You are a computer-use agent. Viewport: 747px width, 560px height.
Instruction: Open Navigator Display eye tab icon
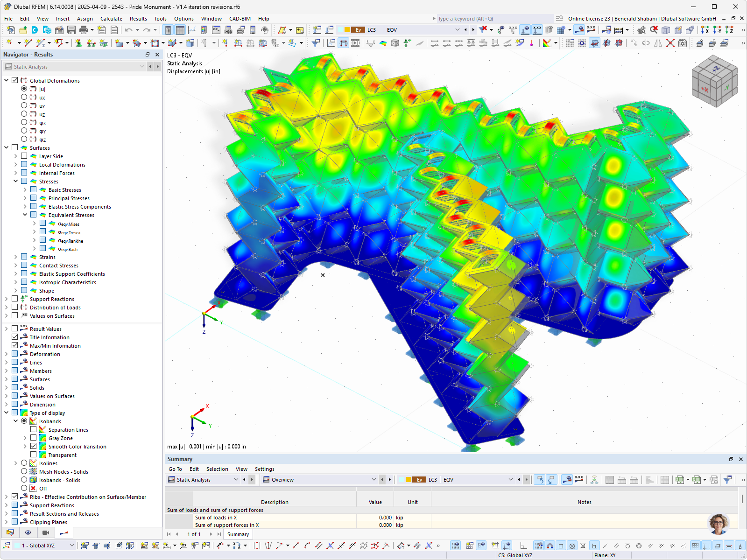[28, 532]
